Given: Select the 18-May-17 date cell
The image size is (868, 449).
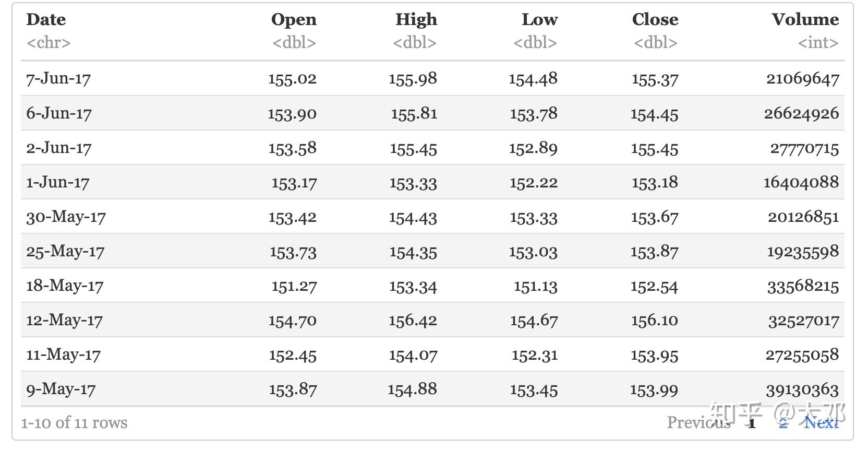Looking at the screenshot, I should point(65,286).
